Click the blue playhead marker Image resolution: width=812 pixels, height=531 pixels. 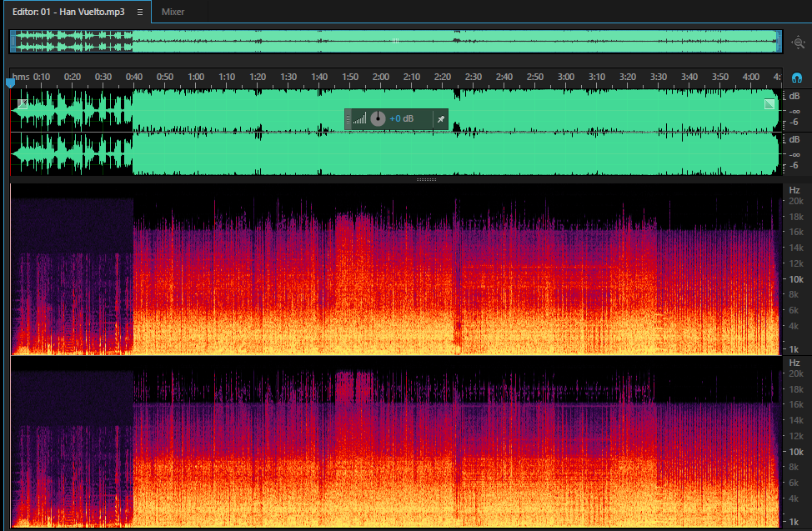pyautogui.click(x=10, y=83)
